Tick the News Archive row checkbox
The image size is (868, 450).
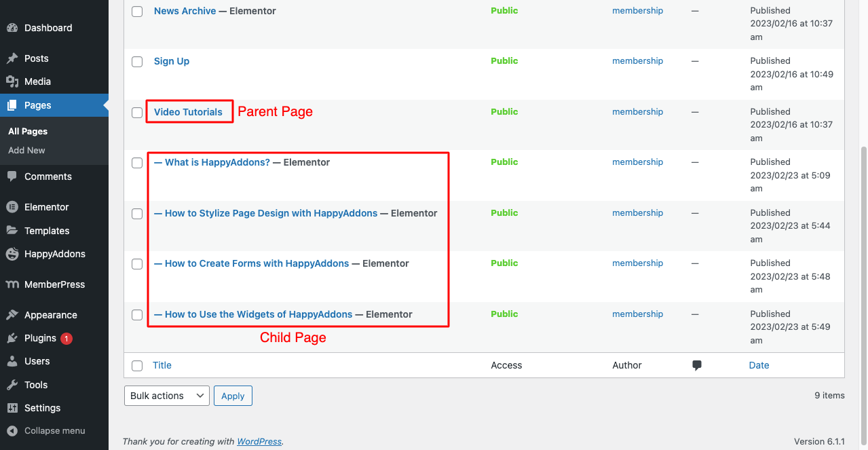pyautogui.click(x=137, y=12)
